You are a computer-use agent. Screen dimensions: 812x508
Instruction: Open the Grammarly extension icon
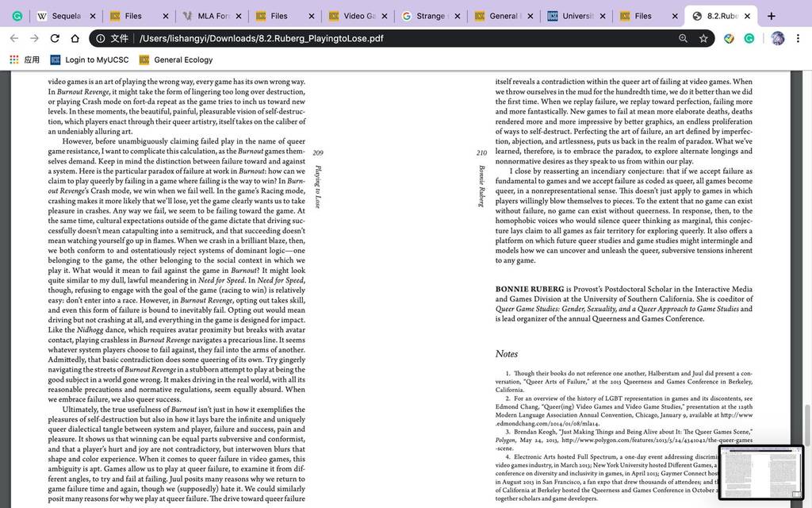pyautogui.click(x=749, y=38)
